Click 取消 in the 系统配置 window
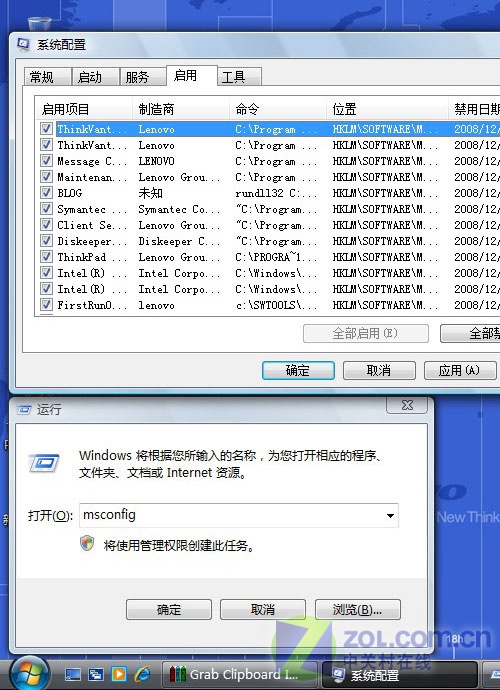 coord(379,370)
